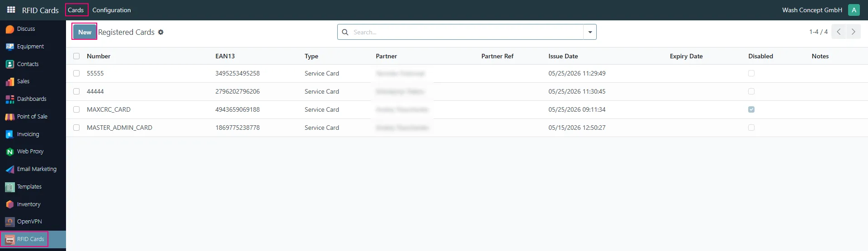
Task: Click the gear icon beside Registered Cards
Action: click(x=161, y=32)
